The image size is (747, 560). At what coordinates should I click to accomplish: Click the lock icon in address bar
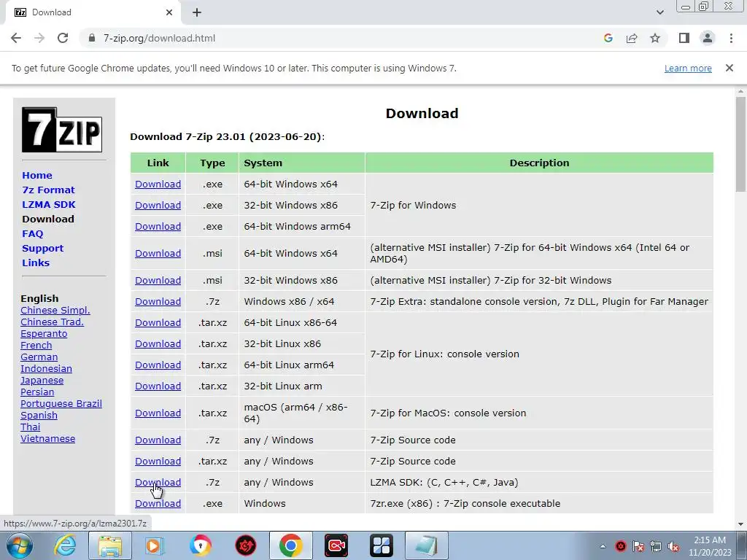click(92, 38)
